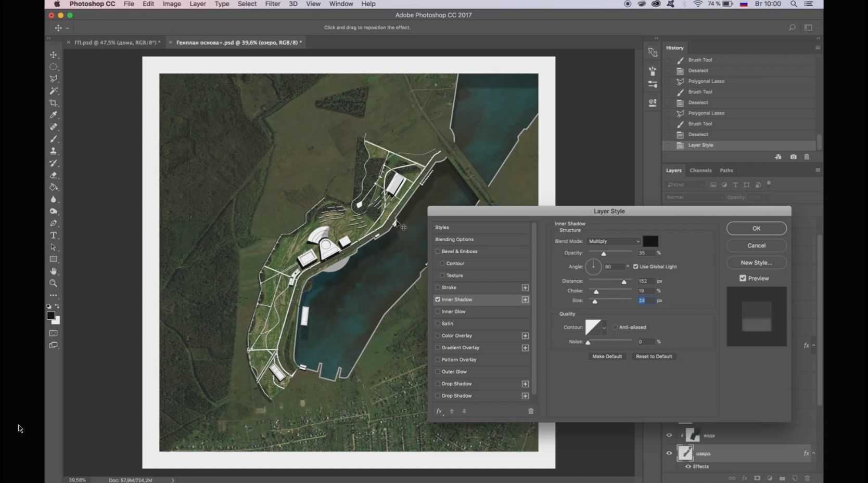Add another Color Overlay with plus

click(x=525, y=336)
